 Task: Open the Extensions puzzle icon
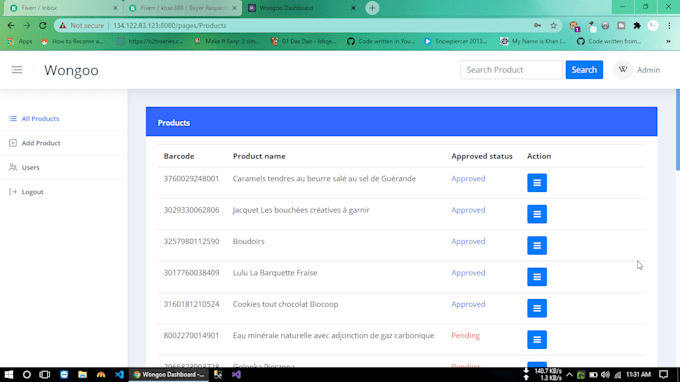click(x=637, y=26)
